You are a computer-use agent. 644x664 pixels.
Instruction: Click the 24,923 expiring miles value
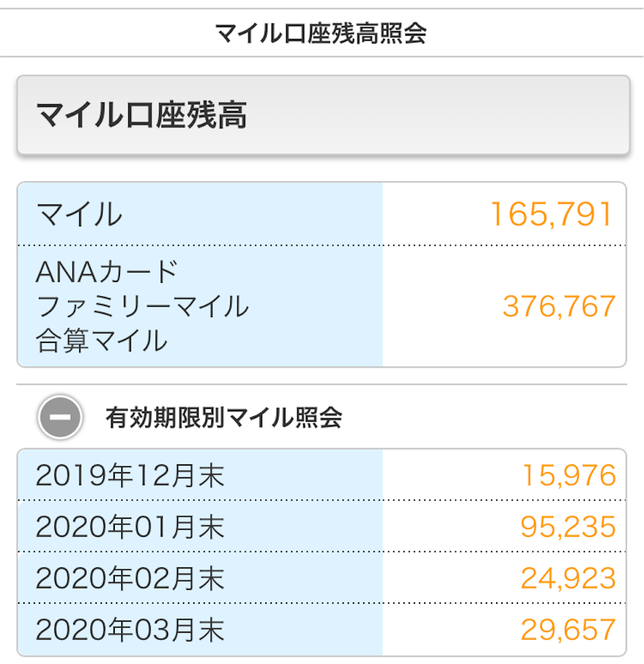tap(568, 578)
